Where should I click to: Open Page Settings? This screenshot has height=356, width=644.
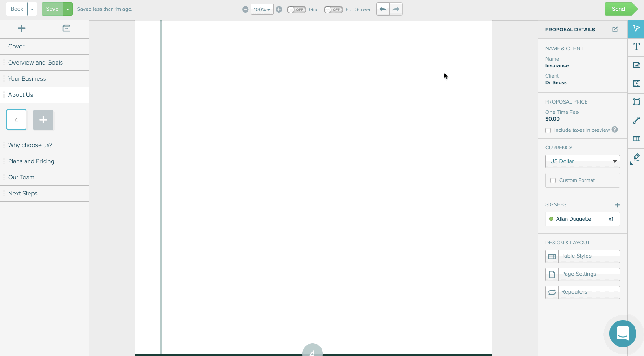tap(582, 274)
